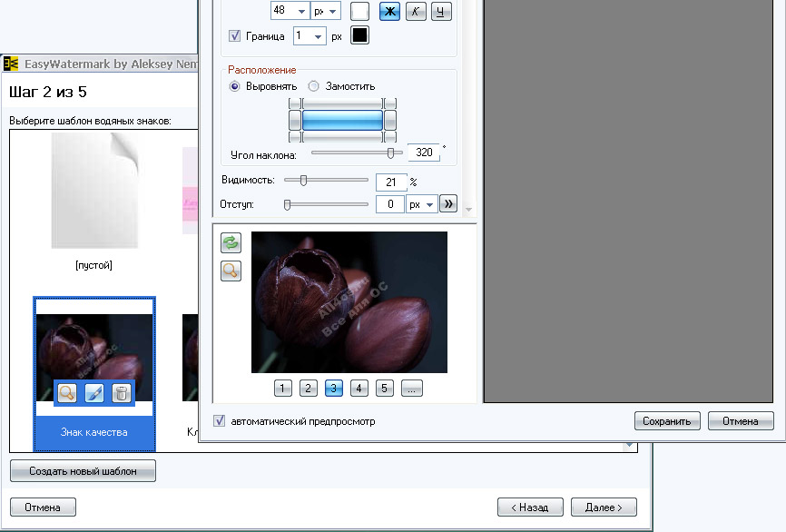Align watermark to the top-left position
This screenshot has height=532, width=786.
[x=295, y=103]
